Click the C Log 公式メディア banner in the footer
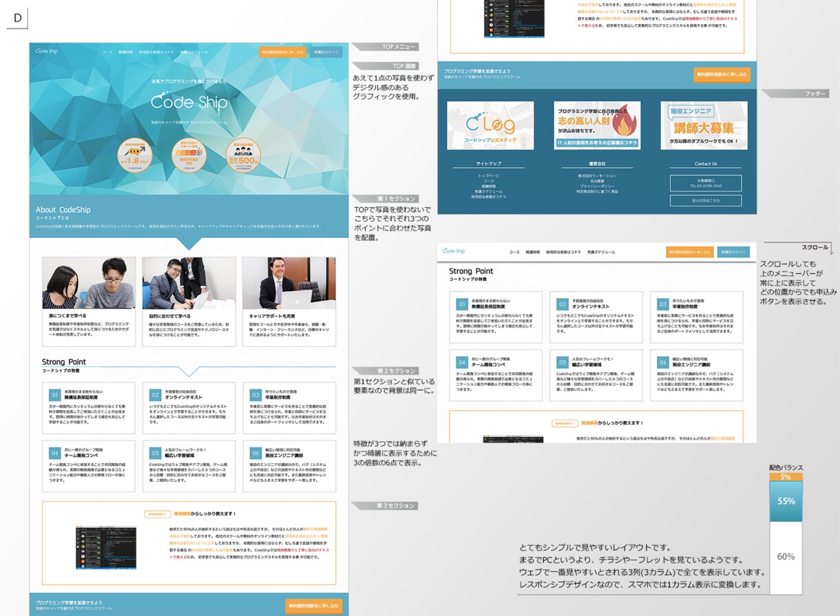This screenshot has width=840, height=616. point(490,125)
